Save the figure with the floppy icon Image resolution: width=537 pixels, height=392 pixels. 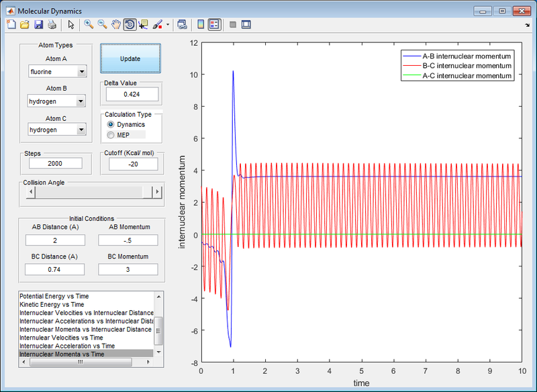click(38, 24)
